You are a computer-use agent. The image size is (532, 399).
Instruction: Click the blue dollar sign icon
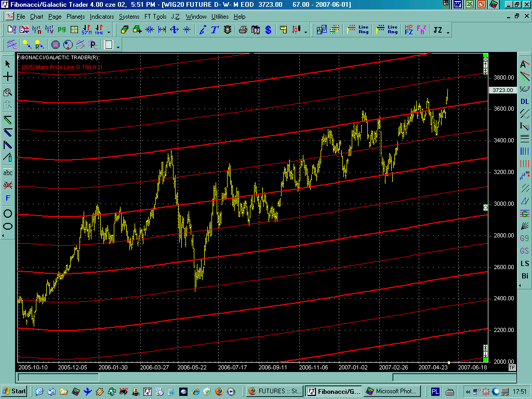(268, 30)
